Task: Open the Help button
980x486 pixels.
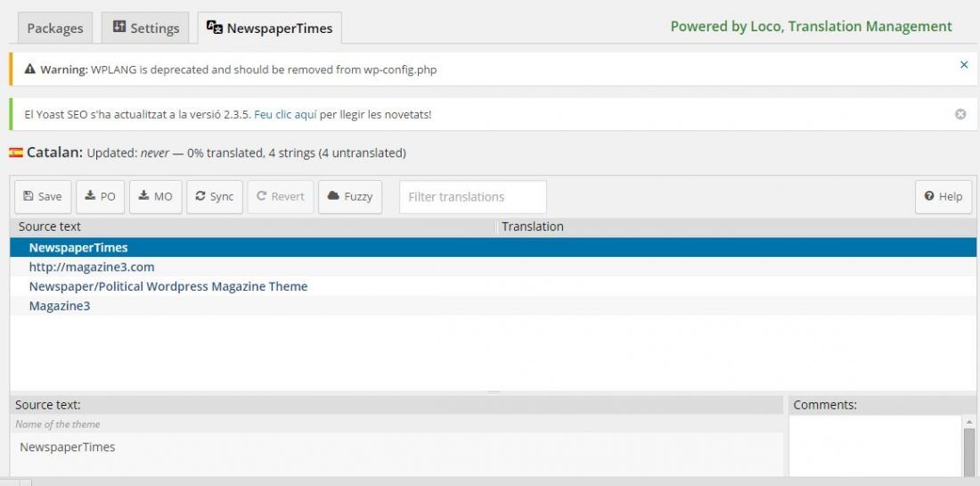Action: (x=943, y=196)
